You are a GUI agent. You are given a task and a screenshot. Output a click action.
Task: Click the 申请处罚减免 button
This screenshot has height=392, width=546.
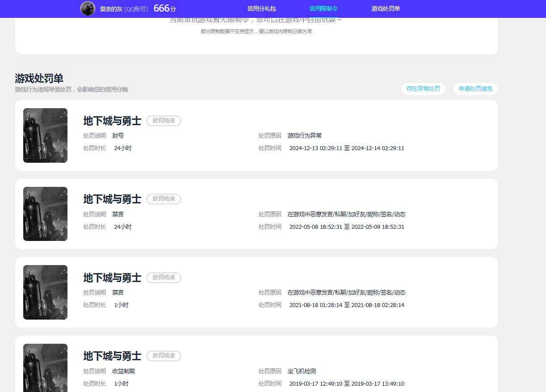[x=475, y=89]
